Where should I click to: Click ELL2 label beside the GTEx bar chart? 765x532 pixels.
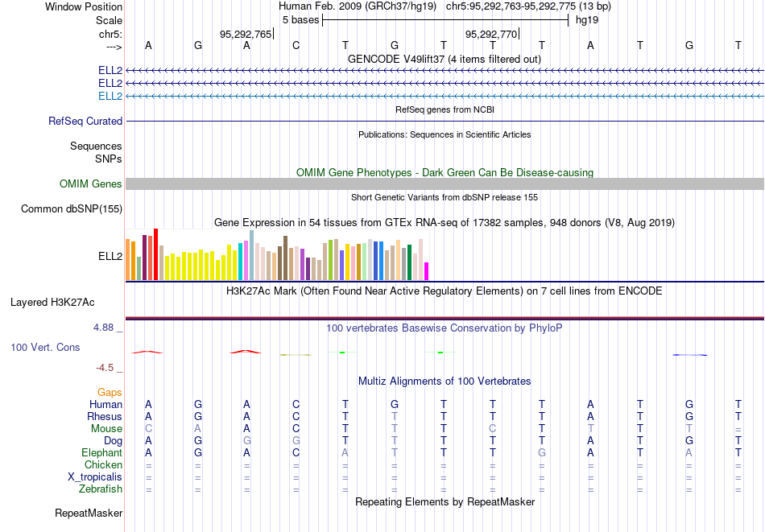(x=110, y=256)
